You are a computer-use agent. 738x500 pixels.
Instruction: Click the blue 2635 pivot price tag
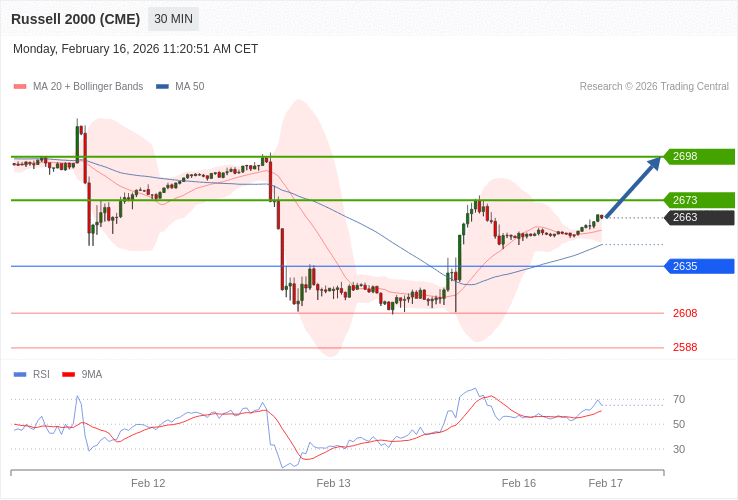(x=699, y=266)
